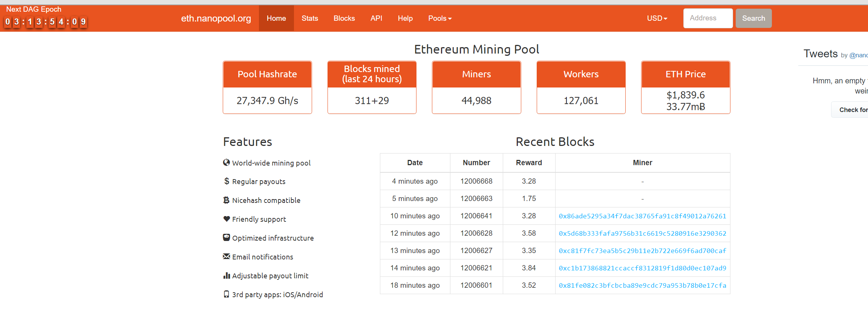Image resolution: width=868 pixels, height=313 pixels.
Task: Open miner address link starting 0xc1b173
Action: pyautogui.click(x=642, y=268)
